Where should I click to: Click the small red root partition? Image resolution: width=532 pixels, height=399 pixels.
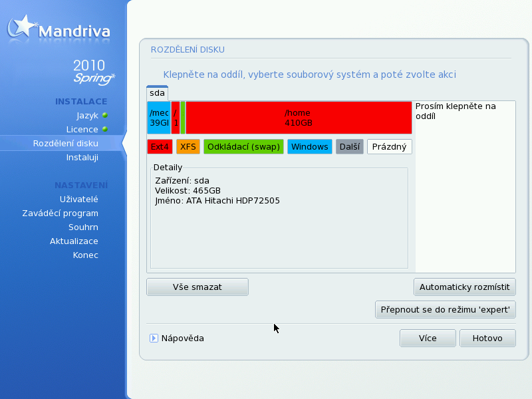point(176,118)
